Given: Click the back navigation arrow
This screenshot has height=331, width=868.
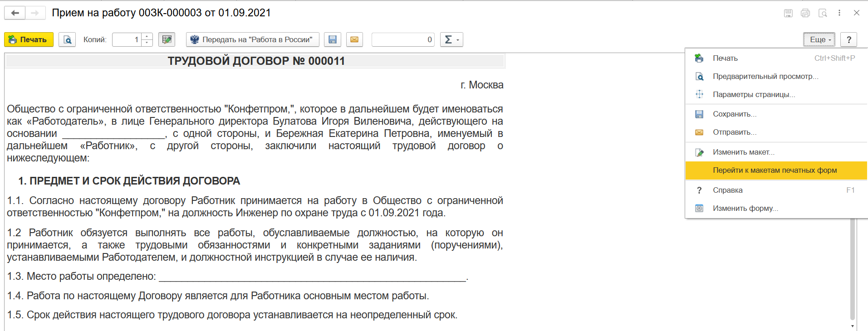Looking at the screenshot, I should (x=15, y=13).
